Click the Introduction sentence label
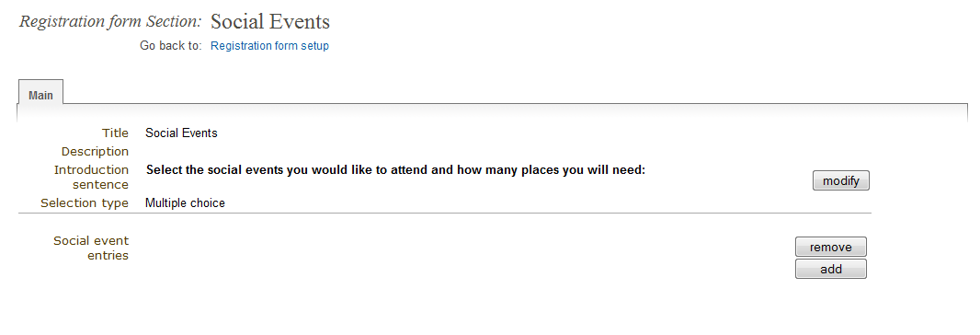 pos(91,178)
